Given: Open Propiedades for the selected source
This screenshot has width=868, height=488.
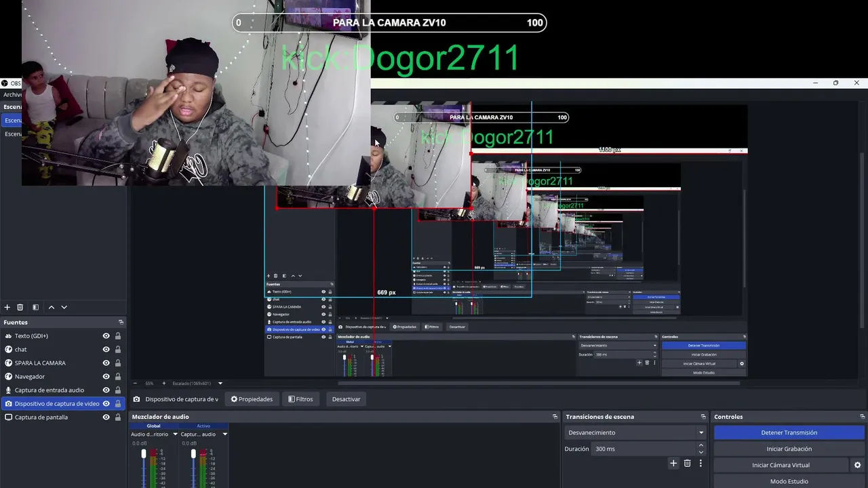Looking at the screenshot, I should coord(252,399).
